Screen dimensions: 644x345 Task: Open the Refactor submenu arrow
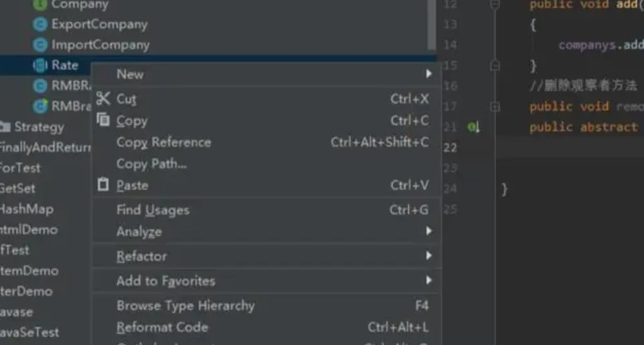point(428,255)
